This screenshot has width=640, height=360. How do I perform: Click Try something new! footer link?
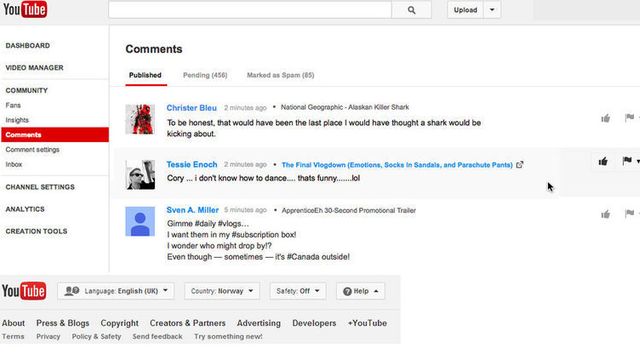(228, 336)
